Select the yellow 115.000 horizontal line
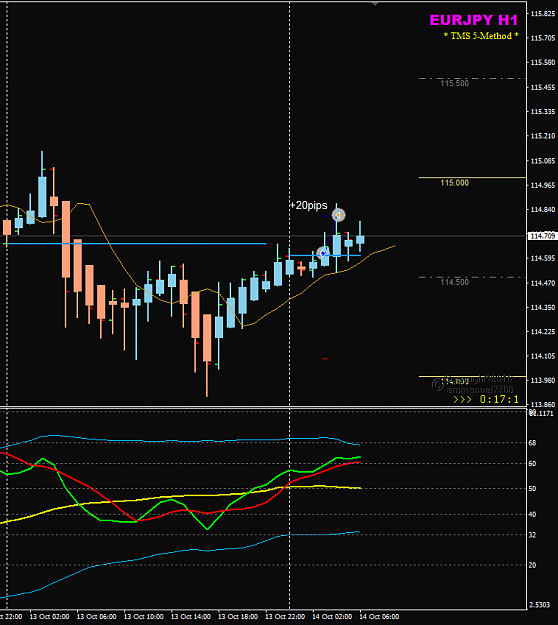558x625 pixels. 472,177
